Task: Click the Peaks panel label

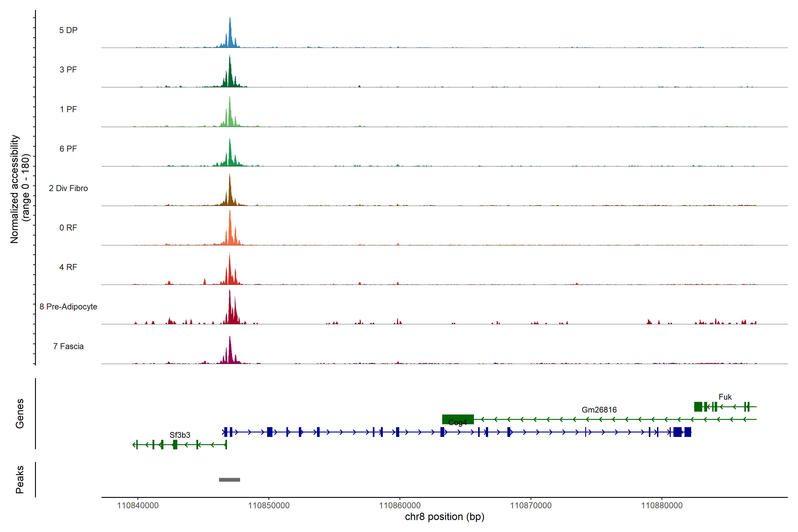Action: (x=20, y=479)
